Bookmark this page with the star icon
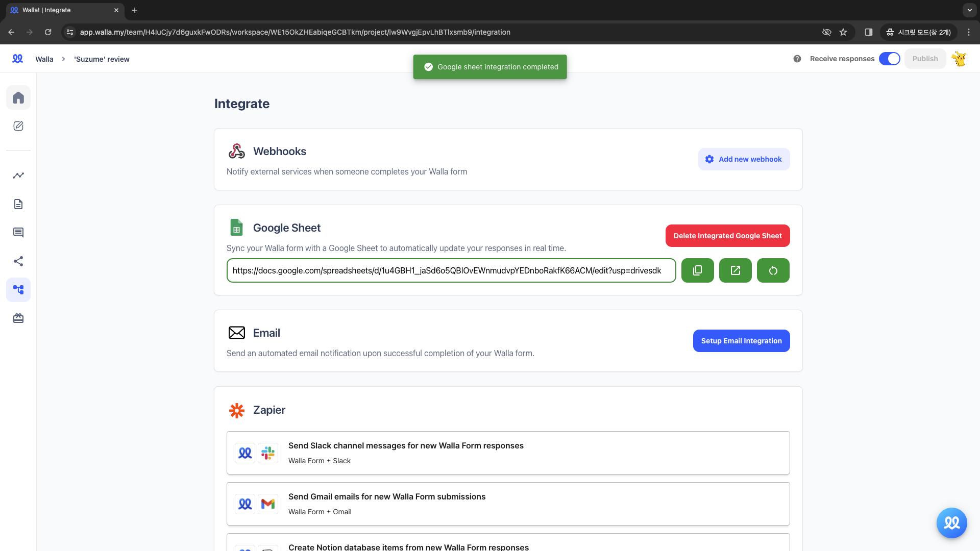Image resolution: width=980 pixels, height=551 pixels. tap(843, 32)
